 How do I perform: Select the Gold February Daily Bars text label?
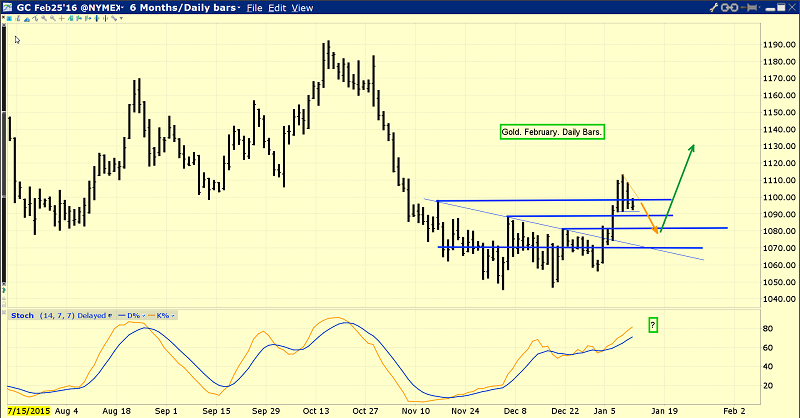click(x=553, y=131)
